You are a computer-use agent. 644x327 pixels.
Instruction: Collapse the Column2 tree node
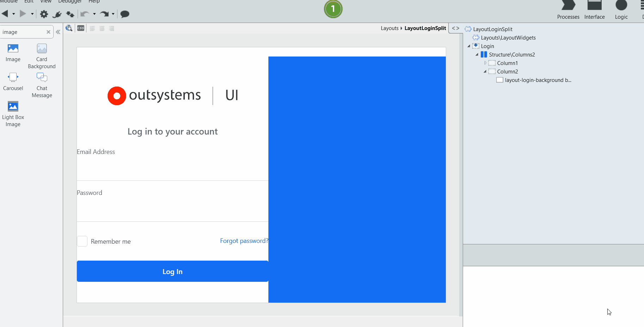coord(485,72)
